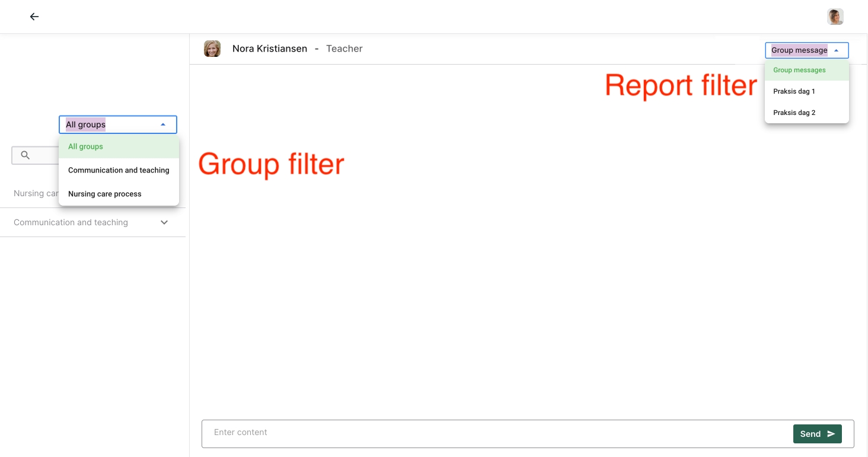Collapse the All groups dropdown arrow
This screenshot has width=868, height=457.
click(163, 124)
